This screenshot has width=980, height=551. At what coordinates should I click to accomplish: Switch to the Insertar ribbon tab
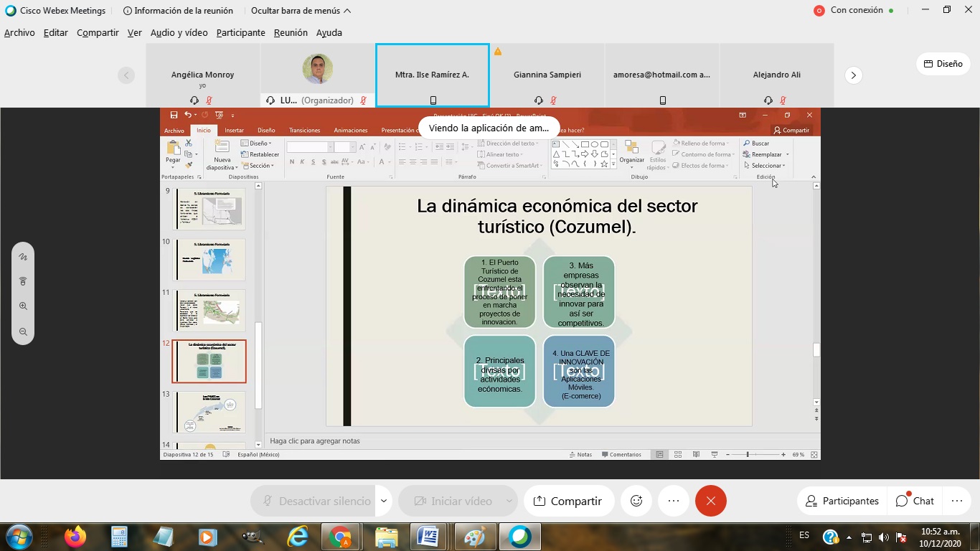pyautogui.click(x=234, y=131)
